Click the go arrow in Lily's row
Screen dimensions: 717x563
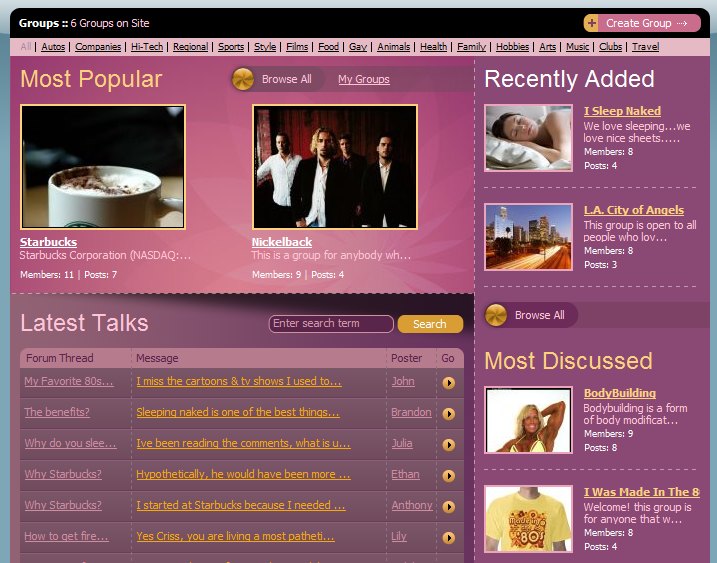pos(449,537)
